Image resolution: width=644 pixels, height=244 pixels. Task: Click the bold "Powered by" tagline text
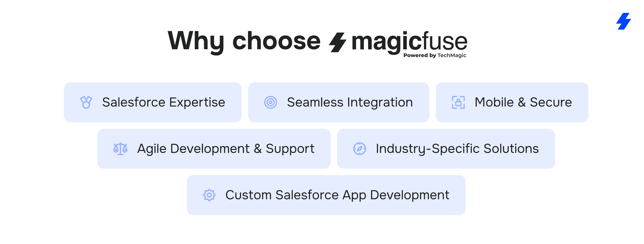coord(420,55)
